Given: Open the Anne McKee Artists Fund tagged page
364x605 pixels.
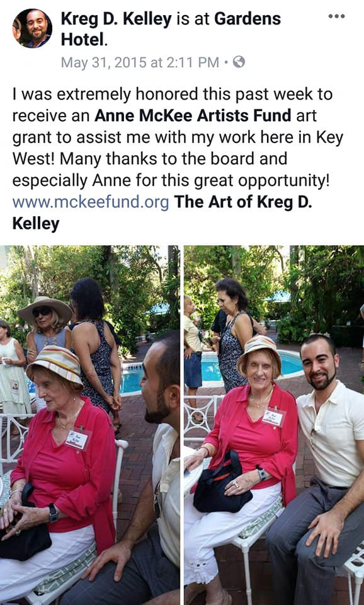Looking at the screenshot, I should coord(193,116).
